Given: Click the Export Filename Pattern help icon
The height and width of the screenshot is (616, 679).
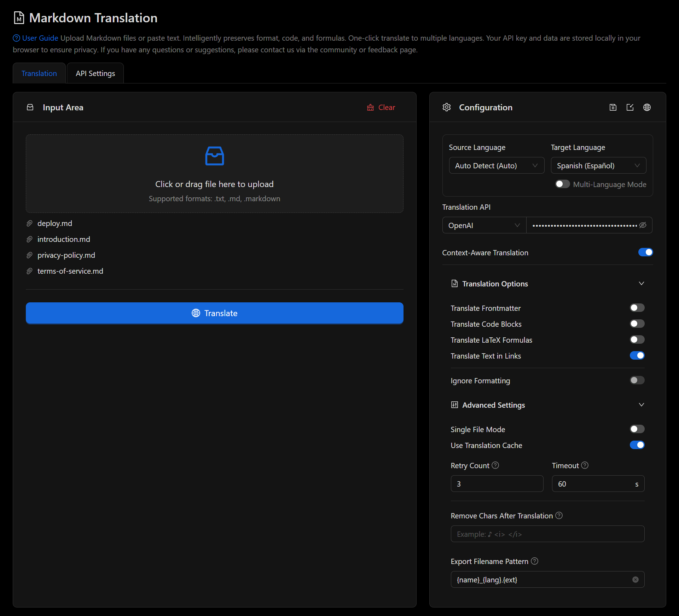Looking at the screenshot, I should pos(535,561).
